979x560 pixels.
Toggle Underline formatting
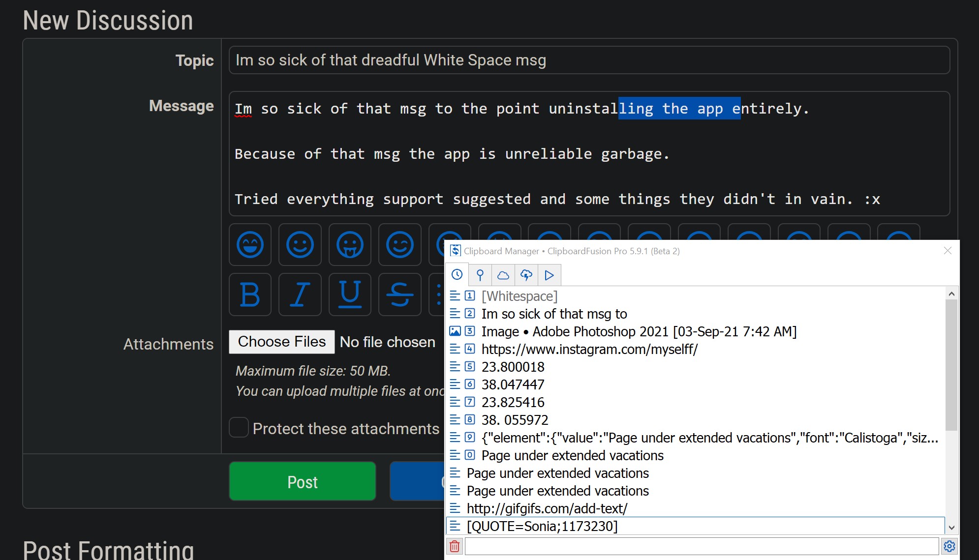350,295
